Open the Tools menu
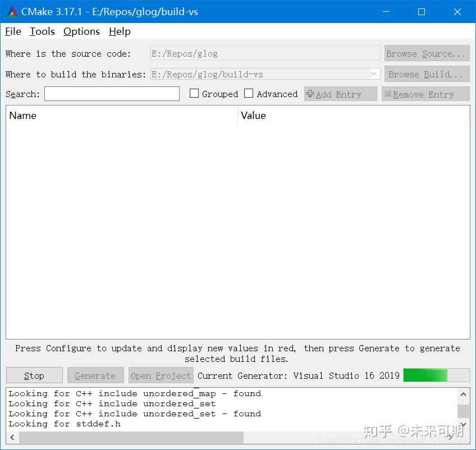476x450 pixels. (x=42, y=31)
